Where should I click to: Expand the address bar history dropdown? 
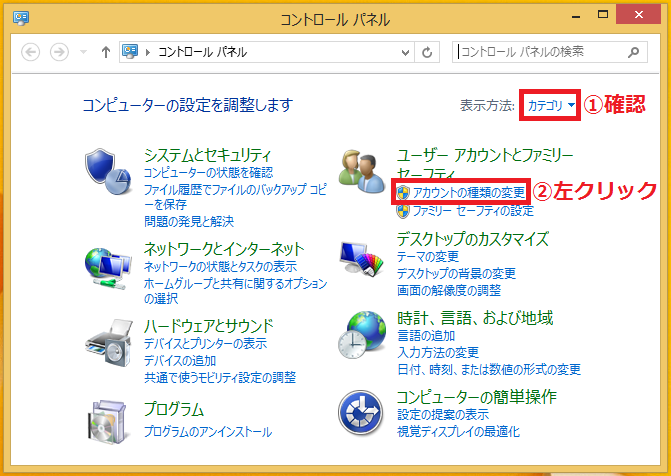(x=405, y=52)
